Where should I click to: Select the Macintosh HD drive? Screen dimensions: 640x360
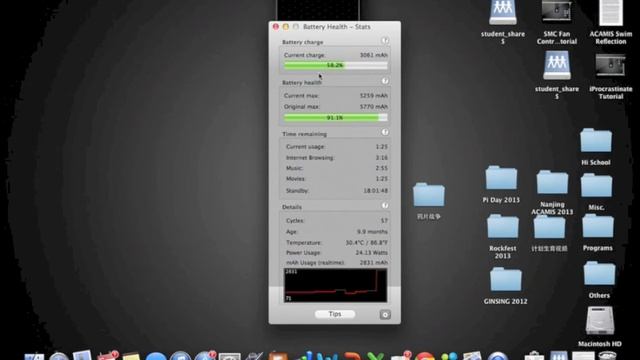600,327
